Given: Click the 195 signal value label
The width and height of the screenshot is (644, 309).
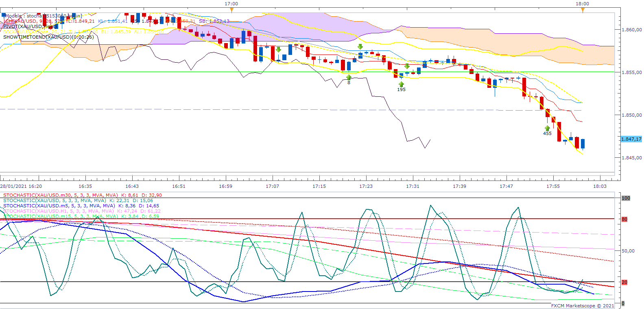Looking at the screenshot, I should (401, 89).
